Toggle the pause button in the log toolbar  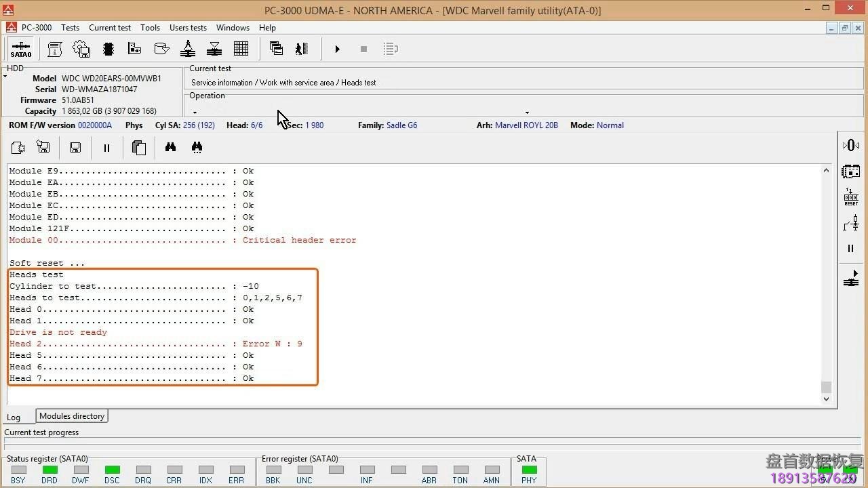point(106,148)
